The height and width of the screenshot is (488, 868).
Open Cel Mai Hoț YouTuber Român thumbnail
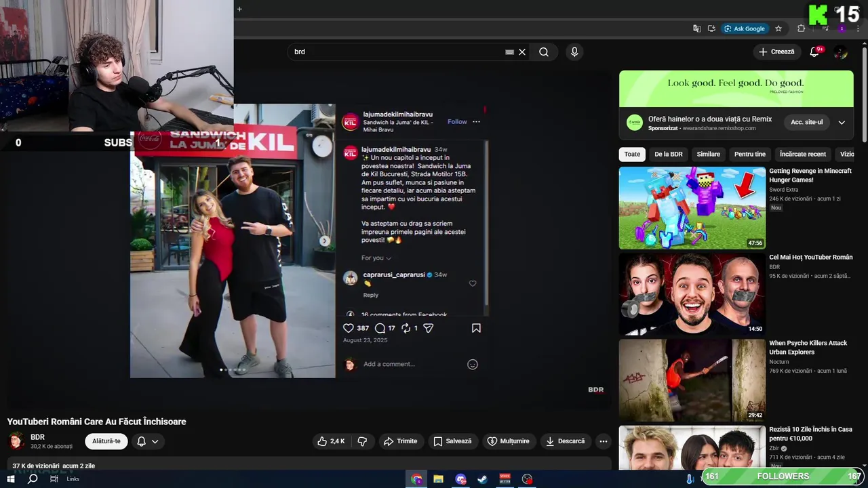(692, 294)
